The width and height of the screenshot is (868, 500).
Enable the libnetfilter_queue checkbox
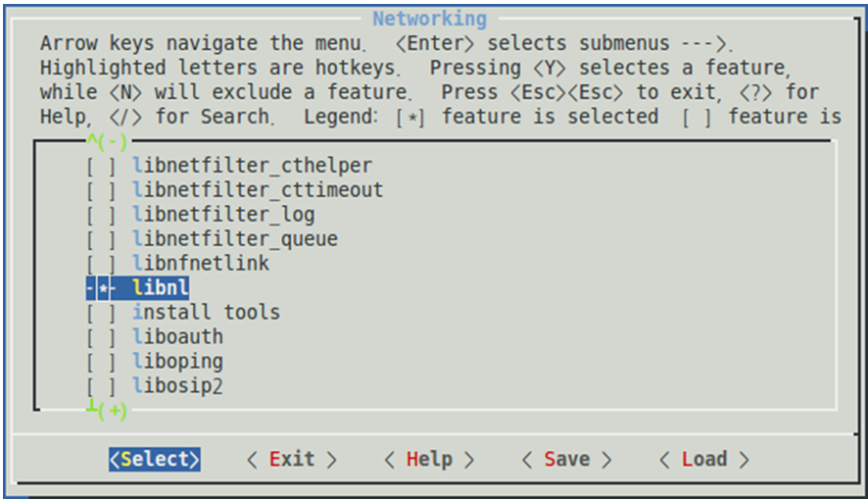click(x=100, y=239)
